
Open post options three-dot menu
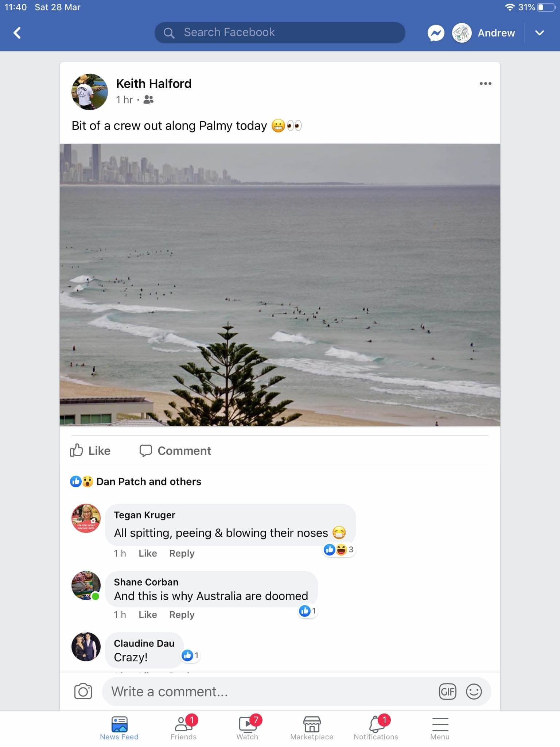coord(485,84)
